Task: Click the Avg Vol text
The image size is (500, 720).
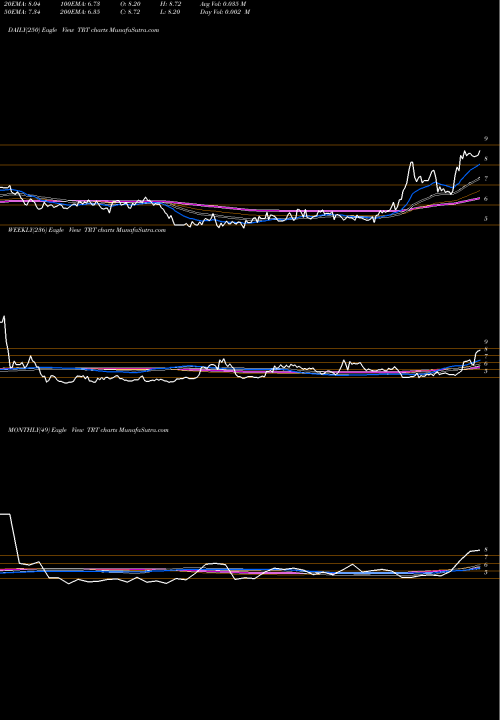Action: [224, 4]
